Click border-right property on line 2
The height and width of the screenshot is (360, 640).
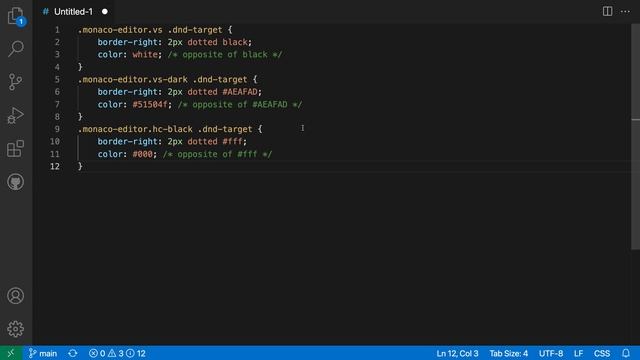127,42
